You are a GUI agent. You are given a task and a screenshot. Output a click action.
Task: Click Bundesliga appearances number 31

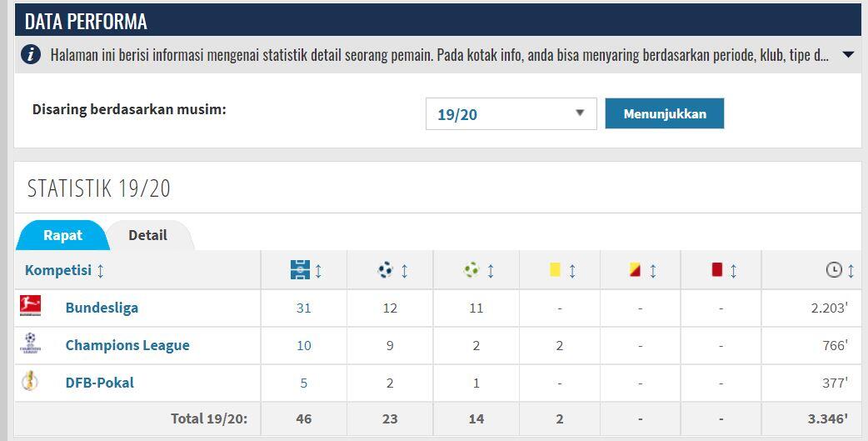click(303, 308)
